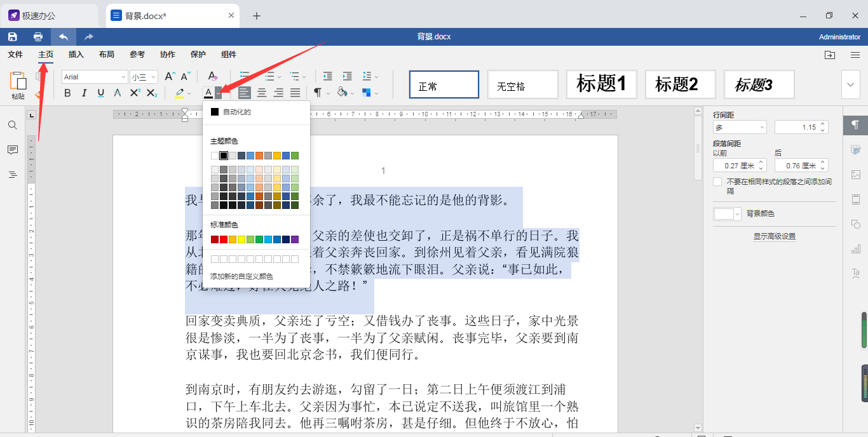Image resolution: width=868 pixels, height=437 pixels.
Task: Click 显示高级设置 link
Action: [775, 236]
